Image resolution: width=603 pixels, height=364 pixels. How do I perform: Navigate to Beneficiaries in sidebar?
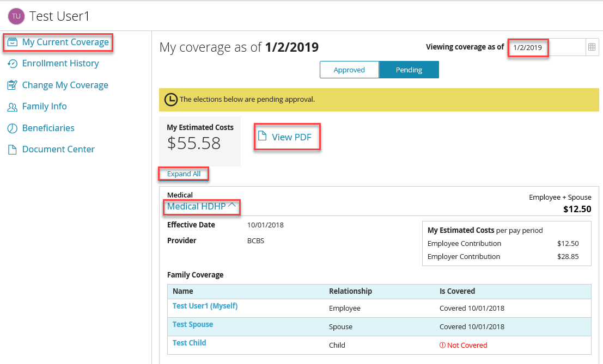(48, 128)
